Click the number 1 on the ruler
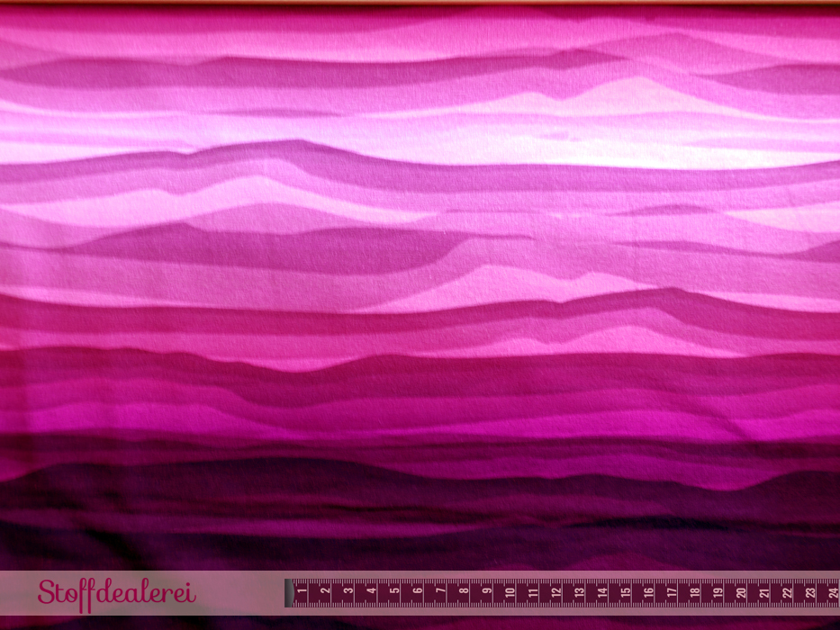This screenshot has height=630, width=840. coord(303,592)
